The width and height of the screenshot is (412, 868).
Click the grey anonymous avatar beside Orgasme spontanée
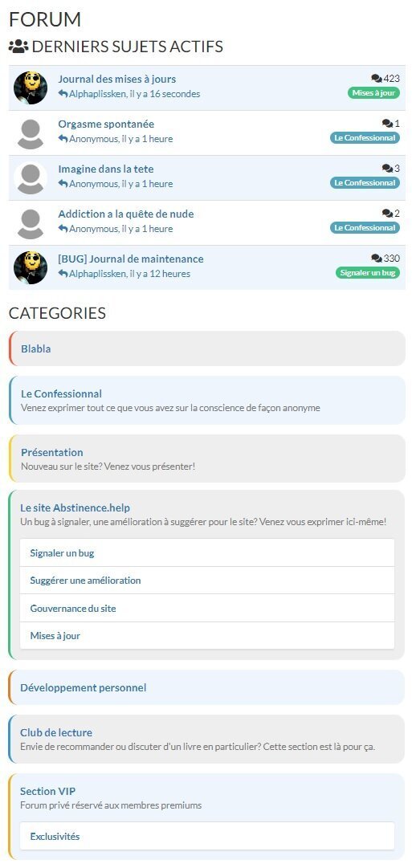click(31, 132)
